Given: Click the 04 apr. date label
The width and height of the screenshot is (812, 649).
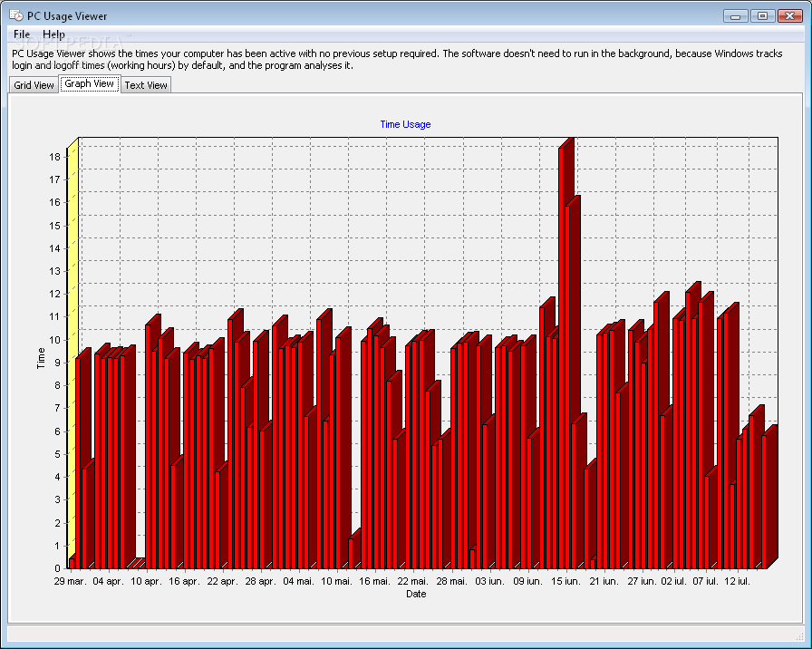Looking at the screenshot, I should pos(108,581).
